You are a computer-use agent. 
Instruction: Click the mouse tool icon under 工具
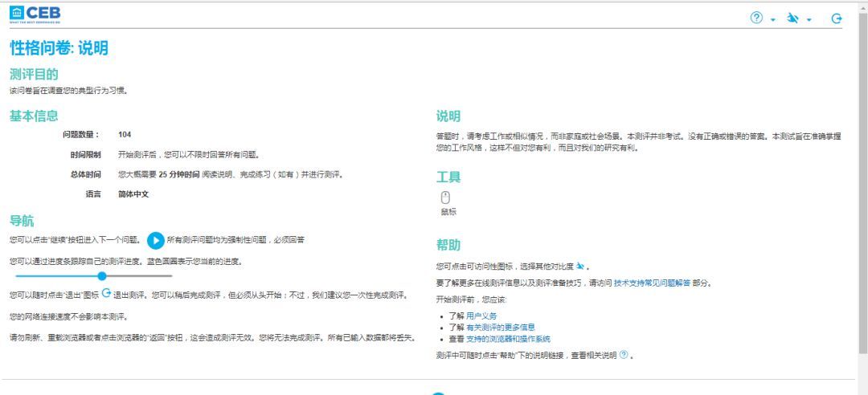tap(446, 197)
